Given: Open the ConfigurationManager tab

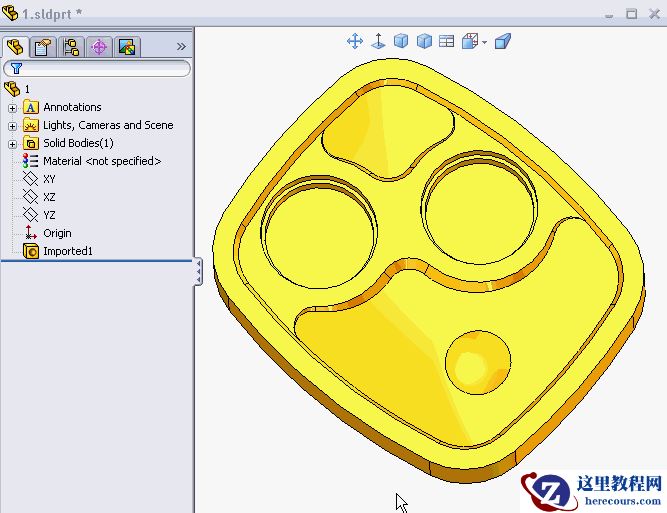Looking at the screenshot, I should pyautogui.click(x=71, y=47).
